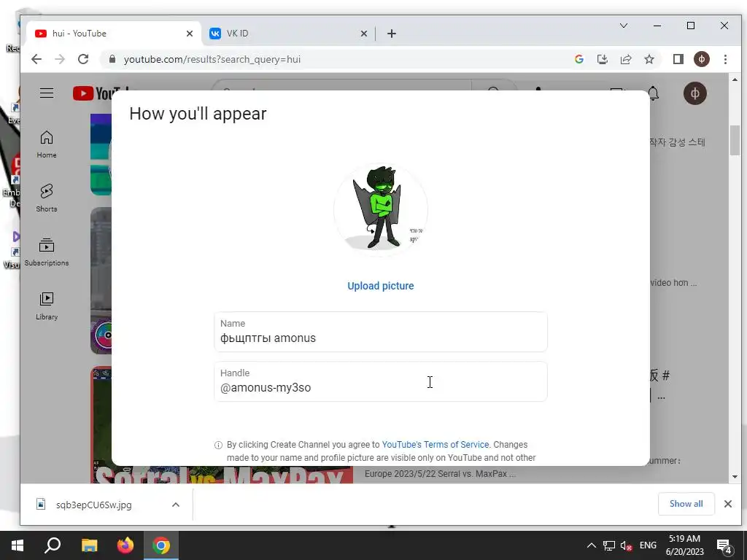747x560 pixels.
Task: Click the channel profile picture preview
Action: pos(381,209)
